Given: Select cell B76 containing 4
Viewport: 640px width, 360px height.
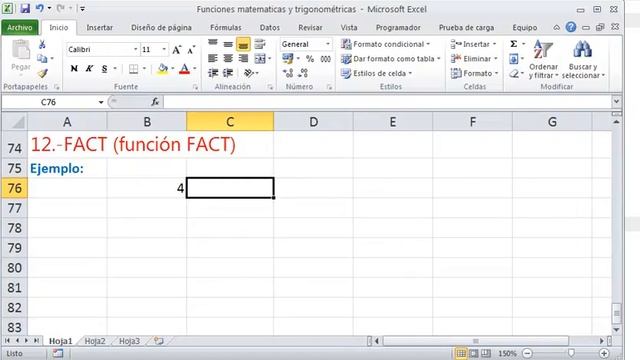Looking at the screenshot, I should point(147,188).
